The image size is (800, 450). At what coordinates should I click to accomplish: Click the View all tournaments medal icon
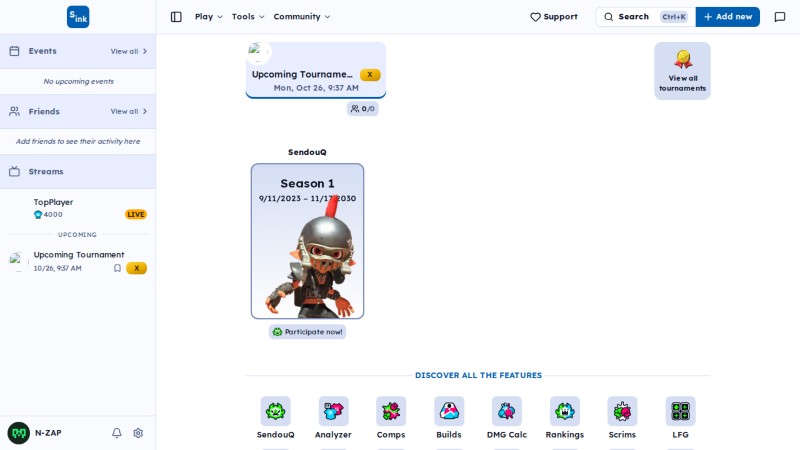(x=683, y=59)
